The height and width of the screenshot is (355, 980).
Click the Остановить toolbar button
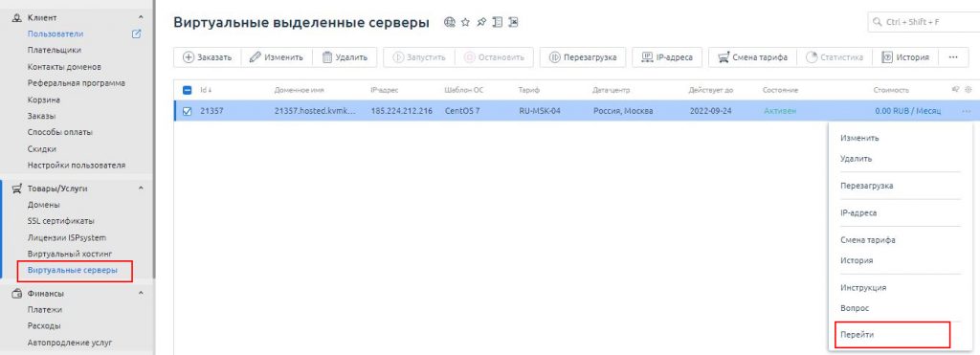494,57
